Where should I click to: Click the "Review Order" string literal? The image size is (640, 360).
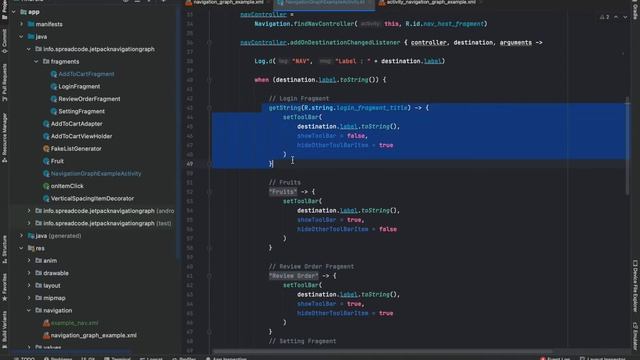[293, 276]
